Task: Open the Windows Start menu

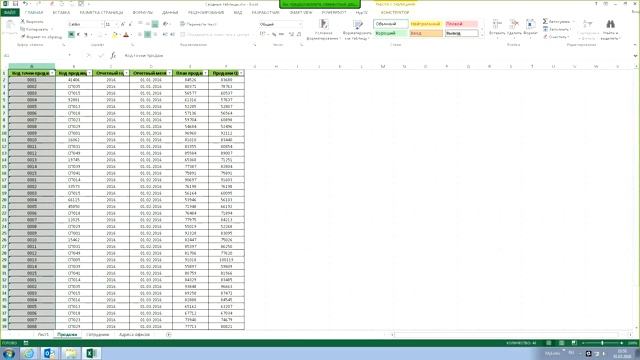Action: pos(8,353)
